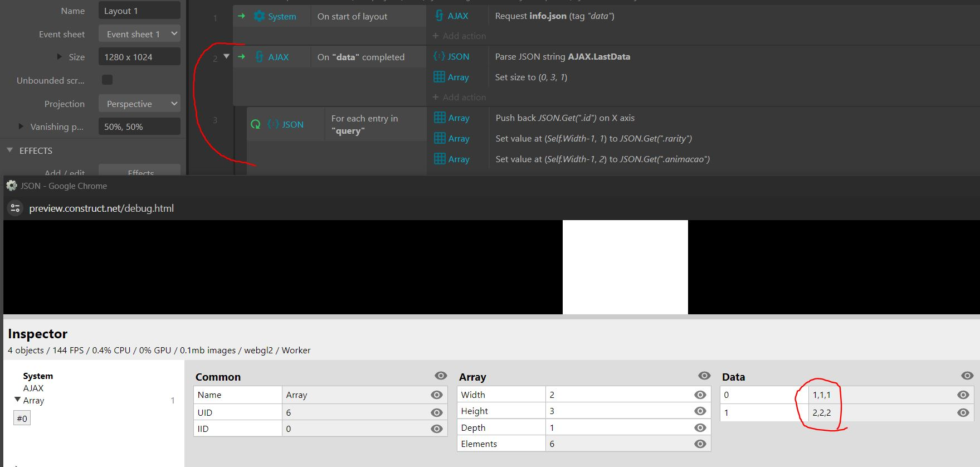Click the Vanishing point value 50%, 50%
This screenshot has height=467, width=980.
tap(139, 127)
